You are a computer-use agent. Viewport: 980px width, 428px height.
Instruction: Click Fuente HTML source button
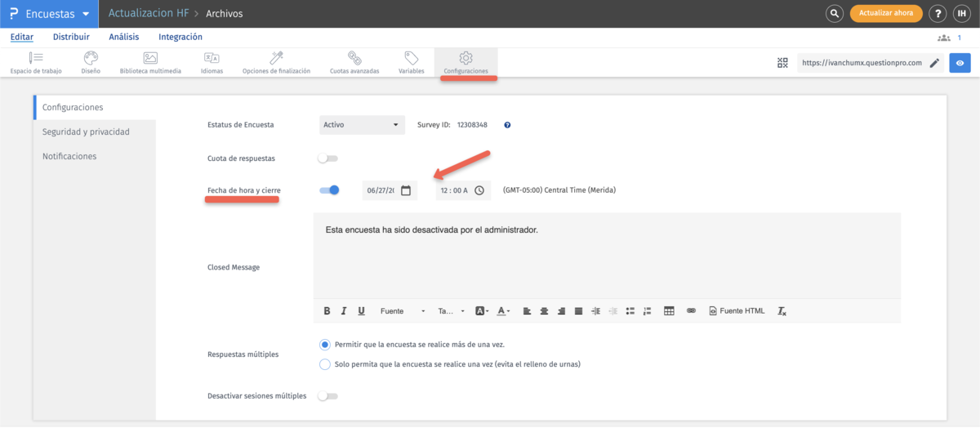tap(737, 311)
